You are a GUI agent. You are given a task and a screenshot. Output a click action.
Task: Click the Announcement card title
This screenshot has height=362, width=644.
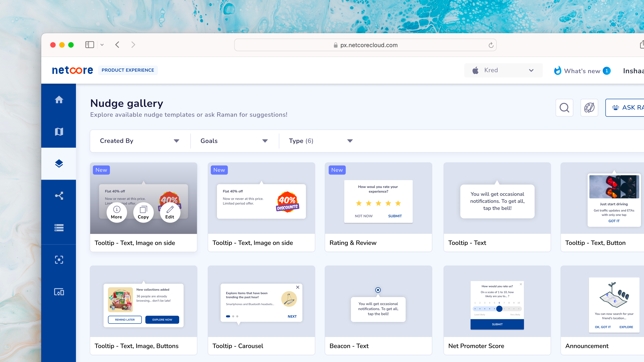[x=587, y=346]
